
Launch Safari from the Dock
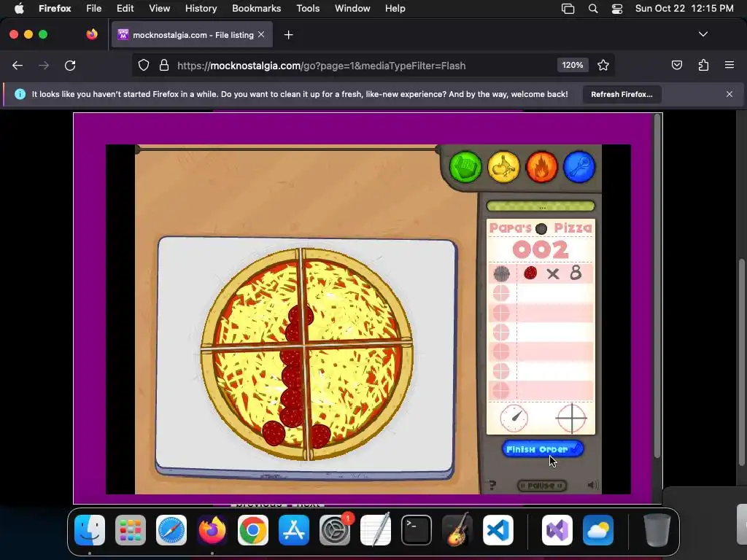click(171, 530)
